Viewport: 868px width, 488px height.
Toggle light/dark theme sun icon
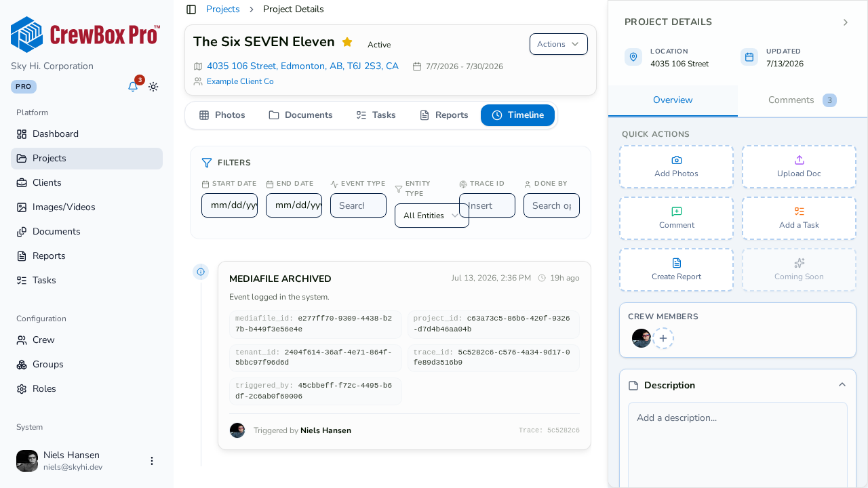[153, 87]
